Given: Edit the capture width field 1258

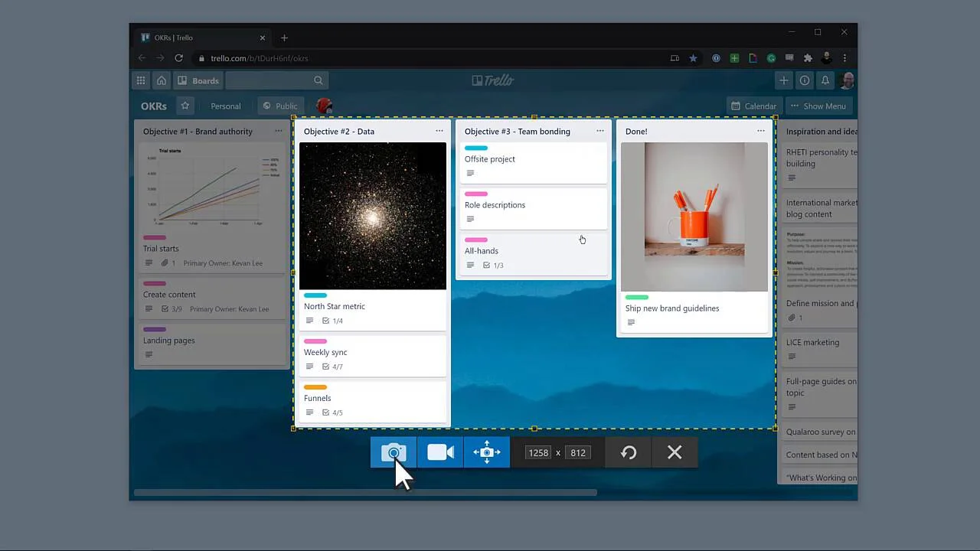Looking at the screenshot, I should (538, 453).
